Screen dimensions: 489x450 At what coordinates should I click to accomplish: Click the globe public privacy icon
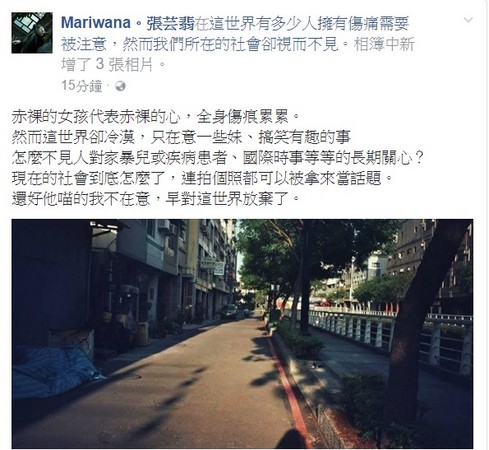click(x=120, y=86)
